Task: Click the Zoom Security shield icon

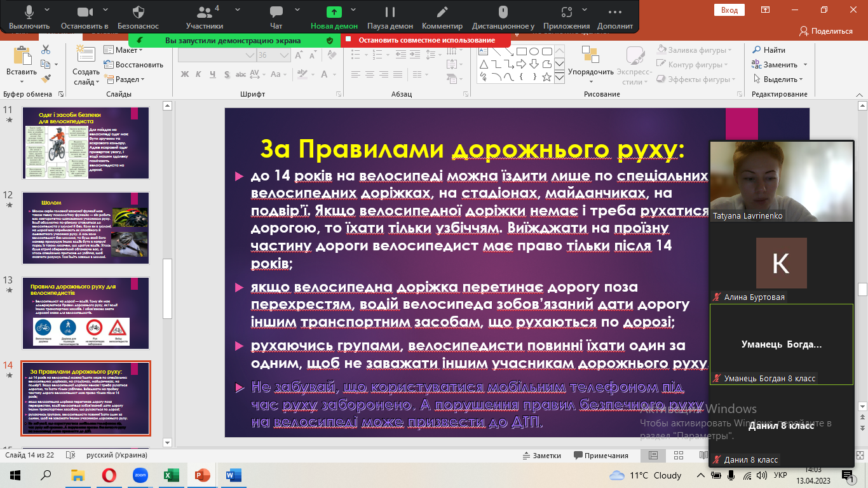Action: point(138,13)
